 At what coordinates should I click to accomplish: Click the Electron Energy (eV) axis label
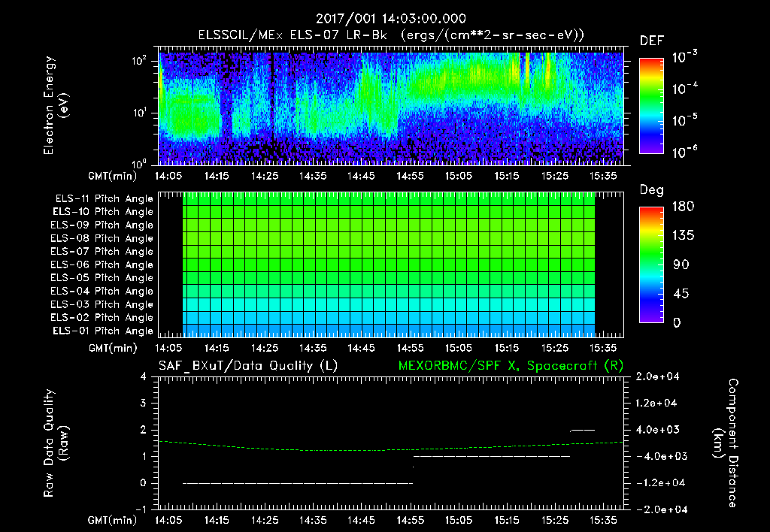pyautogui.click(x=56, y=105)
